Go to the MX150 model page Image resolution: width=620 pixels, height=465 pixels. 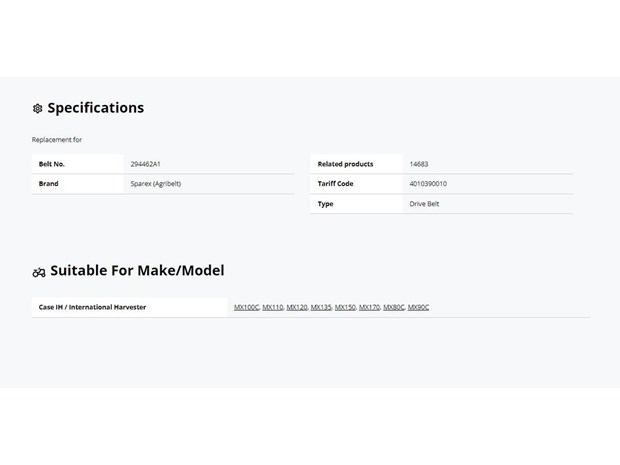click(x=345, y=307)
